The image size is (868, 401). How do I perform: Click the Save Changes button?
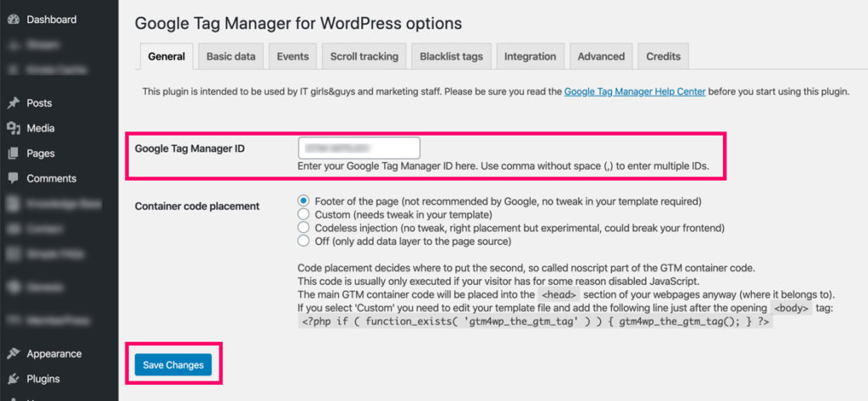click(x=173, y=365)
